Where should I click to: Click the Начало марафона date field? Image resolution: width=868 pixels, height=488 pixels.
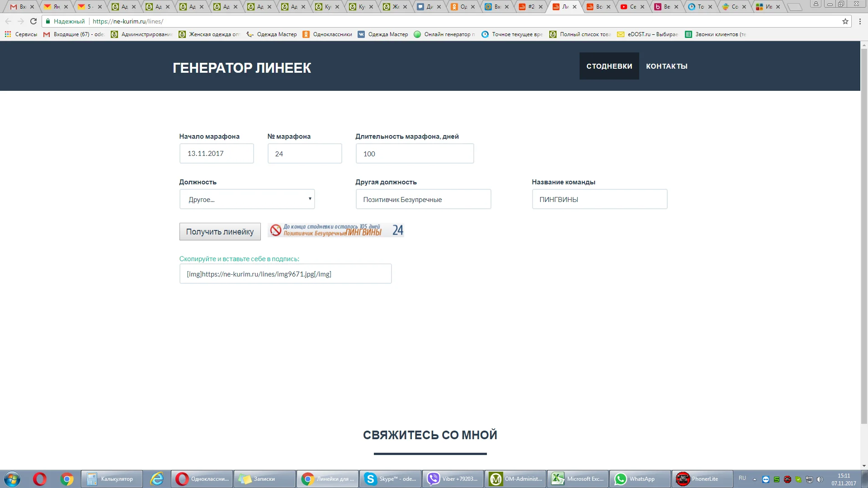click(x=217, y=154)
